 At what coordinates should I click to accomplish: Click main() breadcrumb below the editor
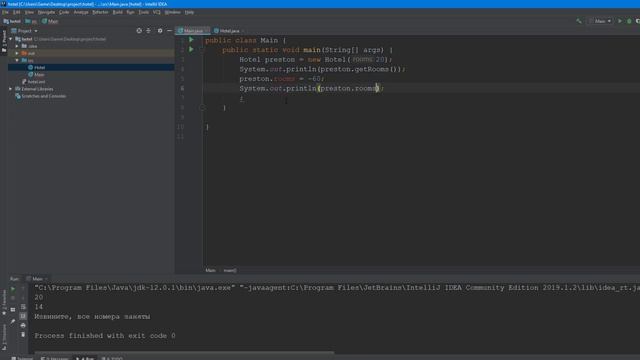click(x=230, y=270)
